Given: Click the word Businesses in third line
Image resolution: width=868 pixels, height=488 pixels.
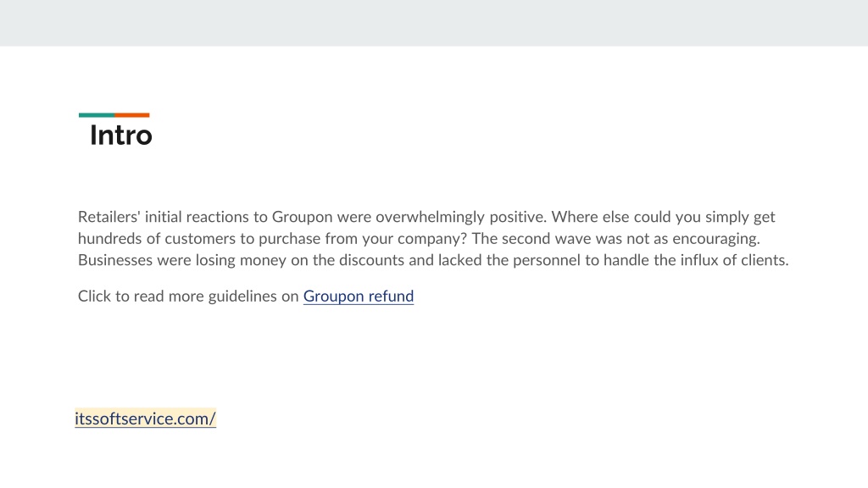Looking at the screenshot, I should [115, 260].
